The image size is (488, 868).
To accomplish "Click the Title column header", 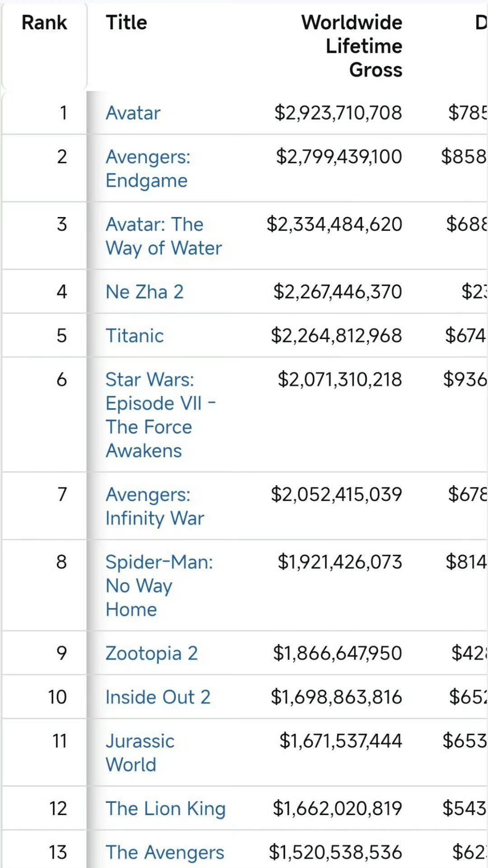I will coord(127,23).
